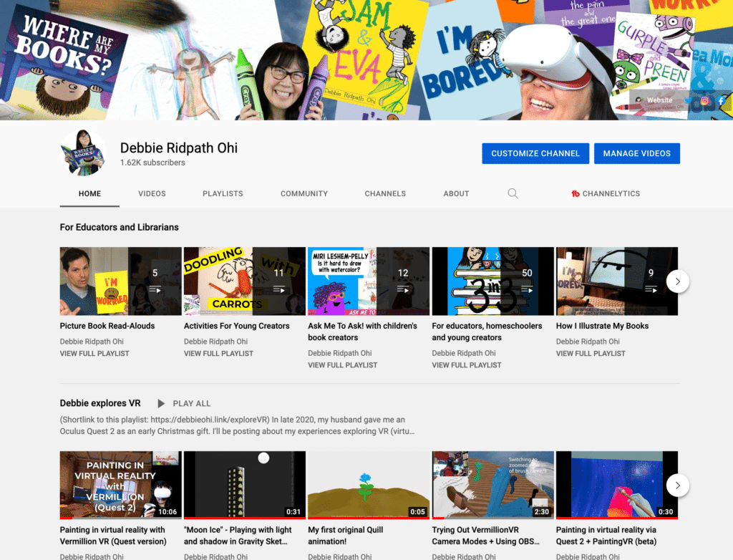The height and width of the screenshot is (560, 733).
Task: Open the Channelytics tab
Action: coord(606,193)
